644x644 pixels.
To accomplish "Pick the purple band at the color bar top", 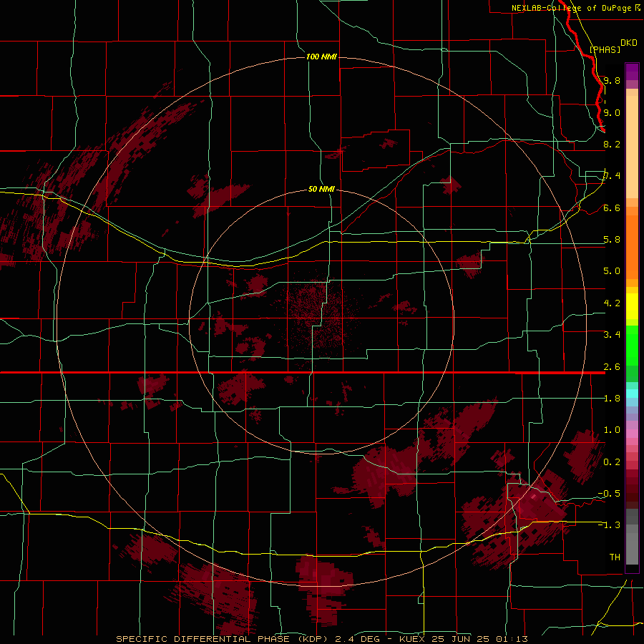I will click(632, 72).
